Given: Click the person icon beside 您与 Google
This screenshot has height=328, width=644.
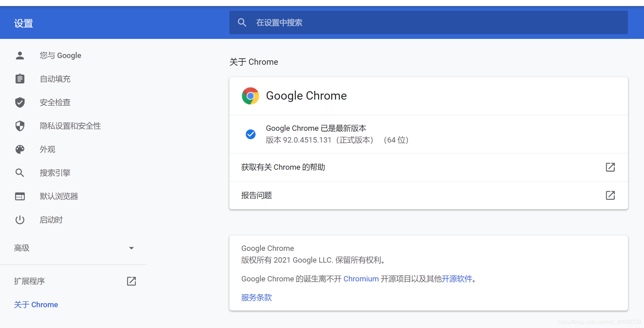Looking at the screenshot, I should [20, 55].
